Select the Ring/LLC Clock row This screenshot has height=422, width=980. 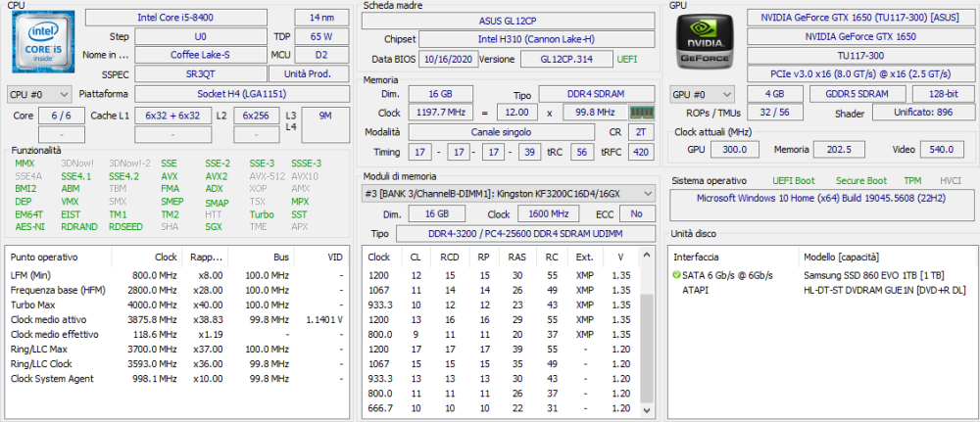pyautogui.click(x=176, y=364)
